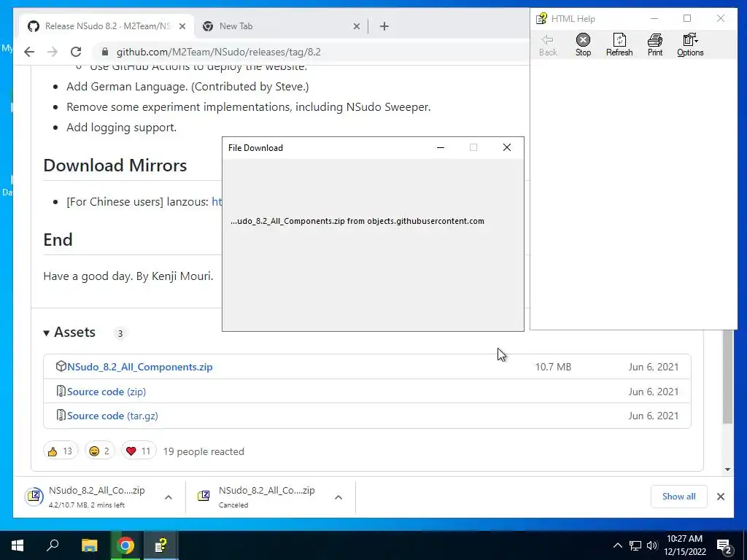Click the package icon beside NSudo zip
Screen dimensions: 747x560
tap(61, 366)
